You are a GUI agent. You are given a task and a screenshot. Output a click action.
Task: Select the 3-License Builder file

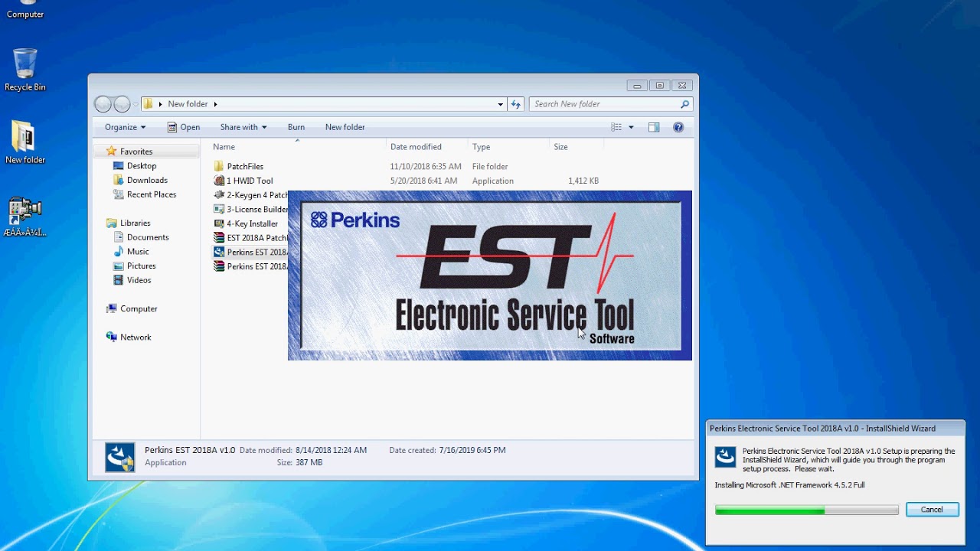click(x=250, y=209)
